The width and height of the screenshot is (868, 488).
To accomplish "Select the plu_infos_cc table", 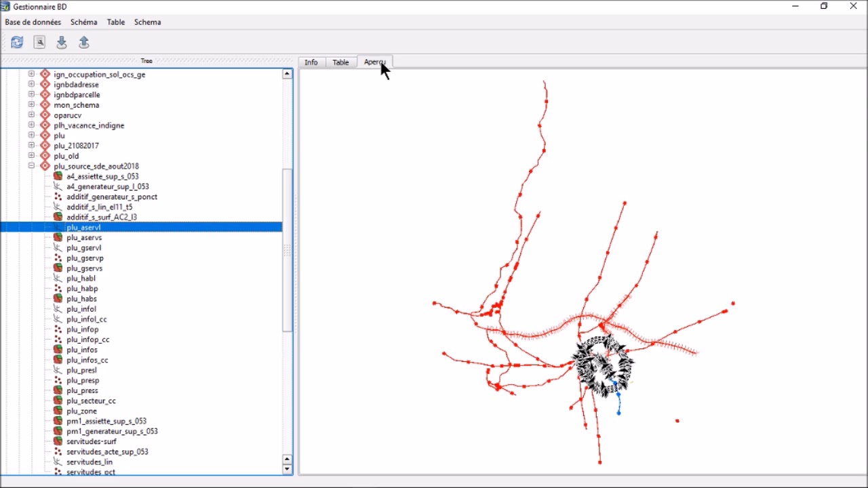I will coord(87,360).
